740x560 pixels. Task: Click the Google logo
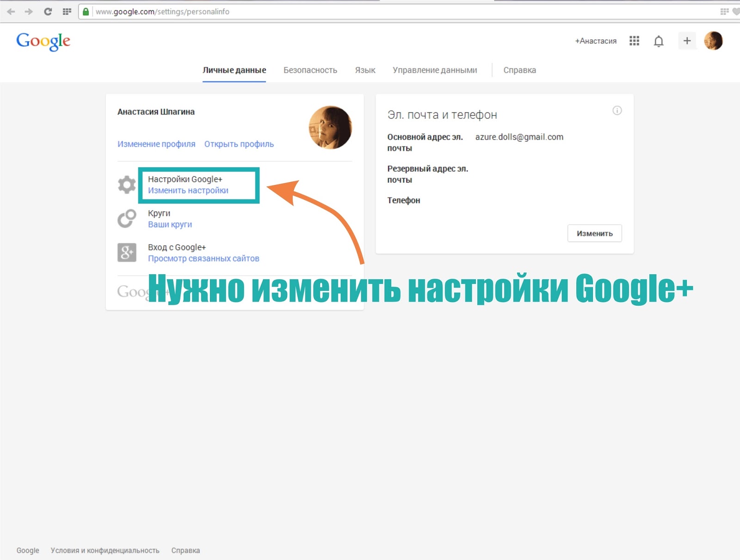[x=43, y=41]
